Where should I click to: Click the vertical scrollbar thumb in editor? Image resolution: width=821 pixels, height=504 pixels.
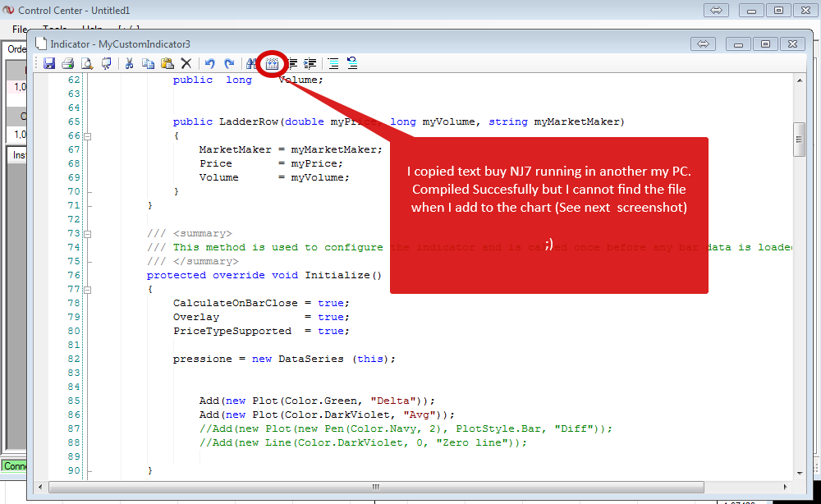coord(799,140)
